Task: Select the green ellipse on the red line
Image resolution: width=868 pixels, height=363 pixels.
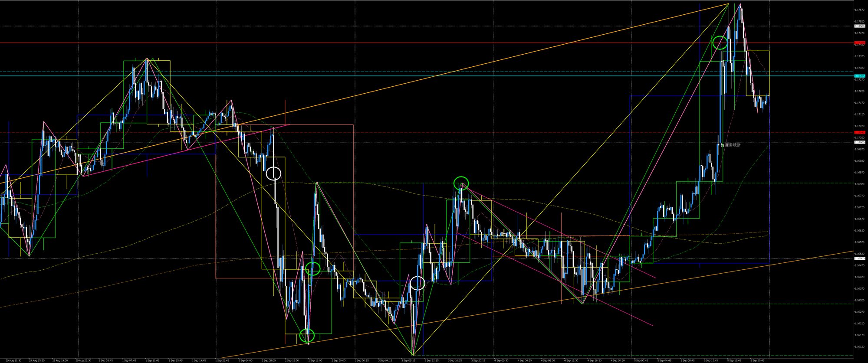Action: [720, 43]
